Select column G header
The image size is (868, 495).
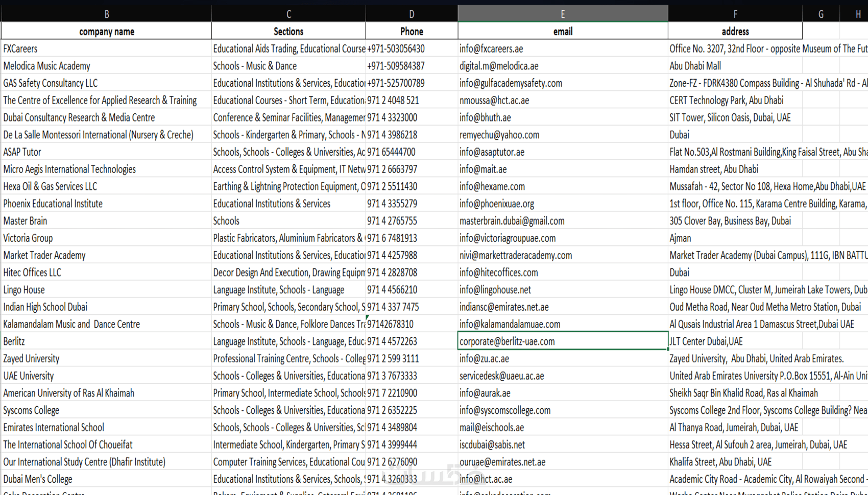[821, 14]
